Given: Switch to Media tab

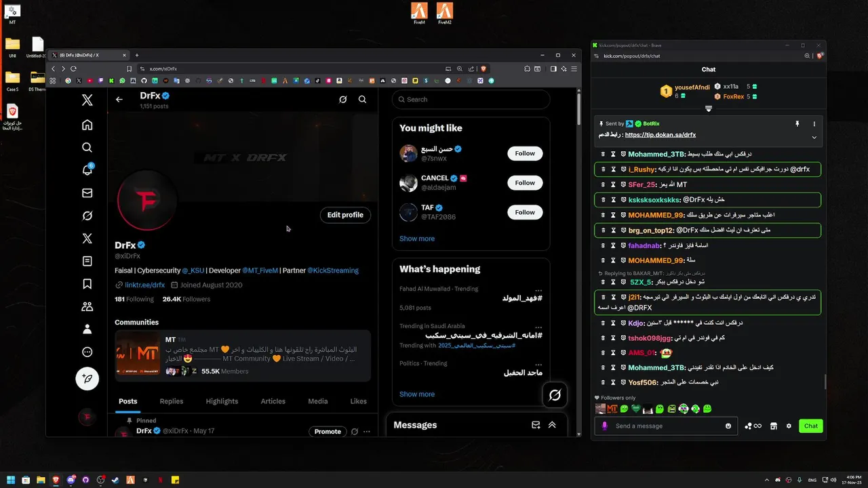Looking at the screenshot, I should pyautogui.click(x=318, y=401).
